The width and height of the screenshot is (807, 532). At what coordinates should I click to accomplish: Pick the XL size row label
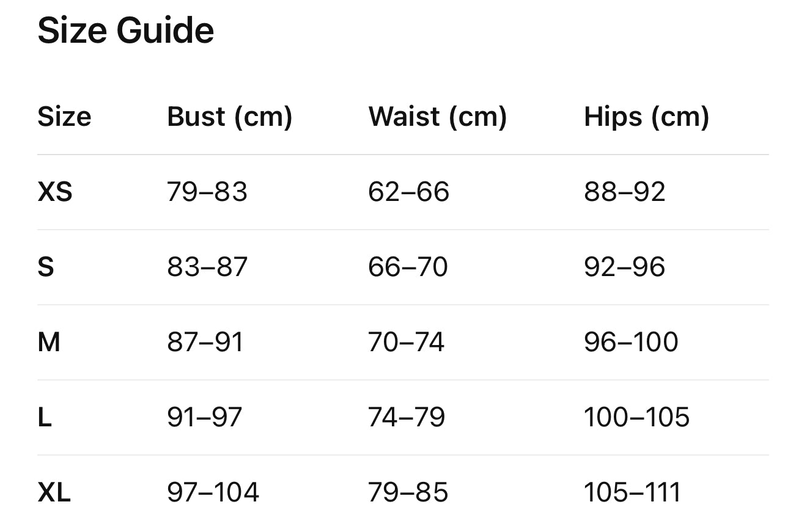54,492
